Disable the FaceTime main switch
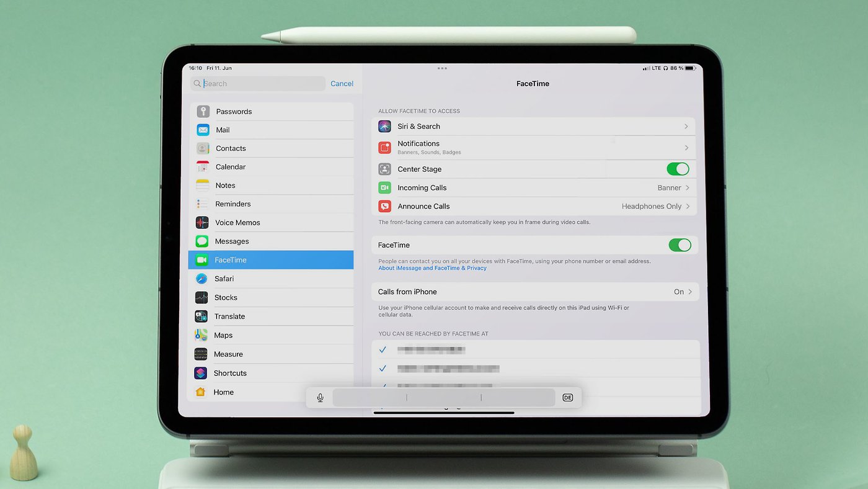The width and height of the screenshot is (868, 489). click(680, 245)
